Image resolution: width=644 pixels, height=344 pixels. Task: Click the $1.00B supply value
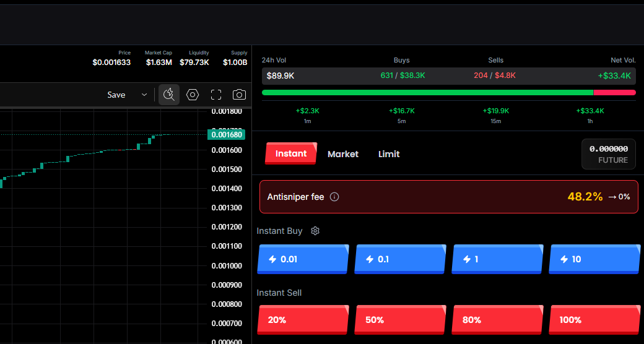(235, 62)
